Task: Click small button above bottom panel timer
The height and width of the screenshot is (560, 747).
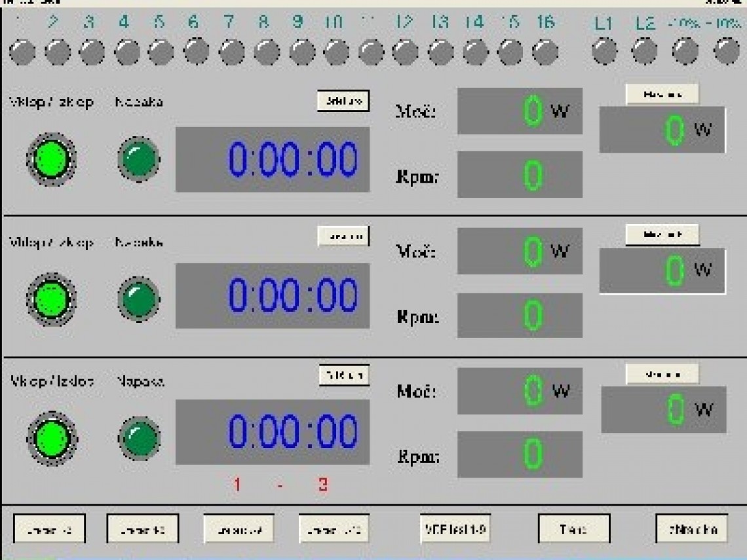Action: tap(345, 376)
